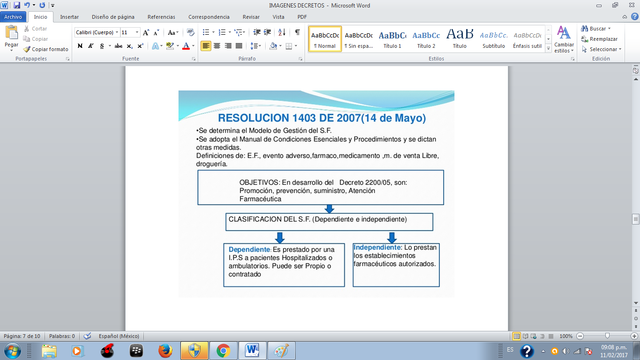Screen dimensions: 640x360
Task: Toggle bold (N) formatting
Action: click(x=80, y=46)
